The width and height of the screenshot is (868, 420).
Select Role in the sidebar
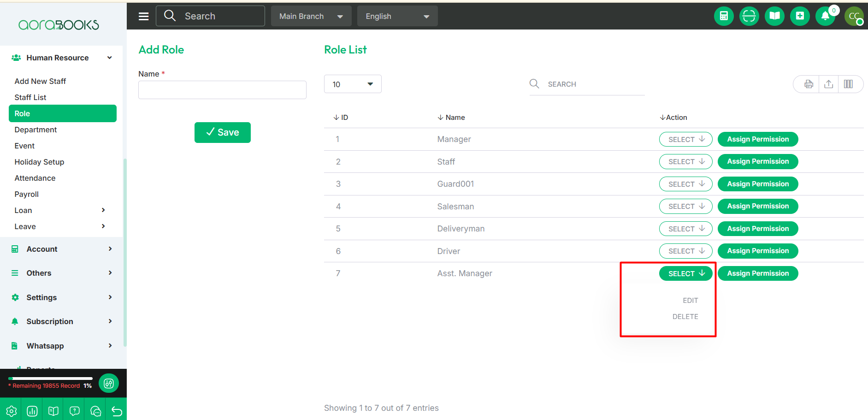point(63,113)
